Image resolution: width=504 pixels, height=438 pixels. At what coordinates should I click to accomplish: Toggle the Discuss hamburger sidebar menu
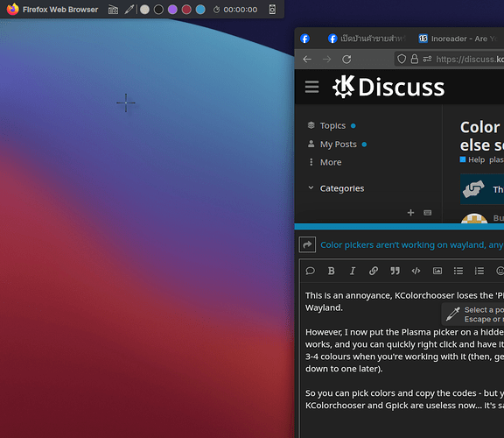click(311, 87)
